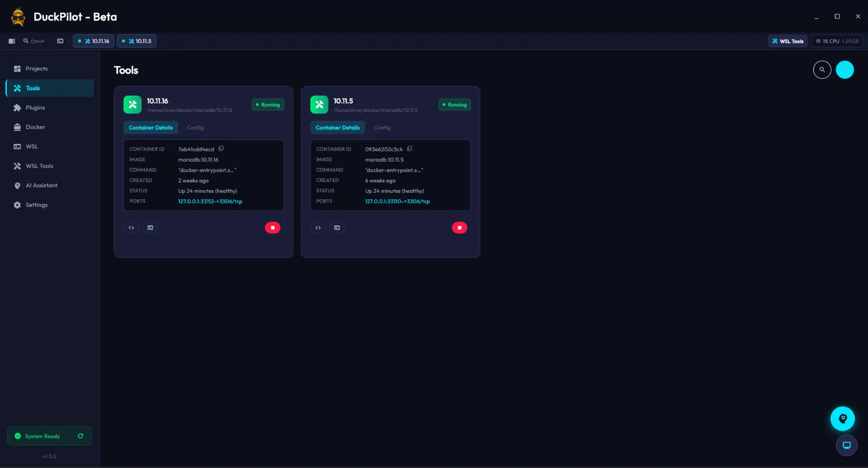This screenshot has width=868, height=468.
Task: Switch to the 10.11.5 top bar tab
Action: click(137, 41)
